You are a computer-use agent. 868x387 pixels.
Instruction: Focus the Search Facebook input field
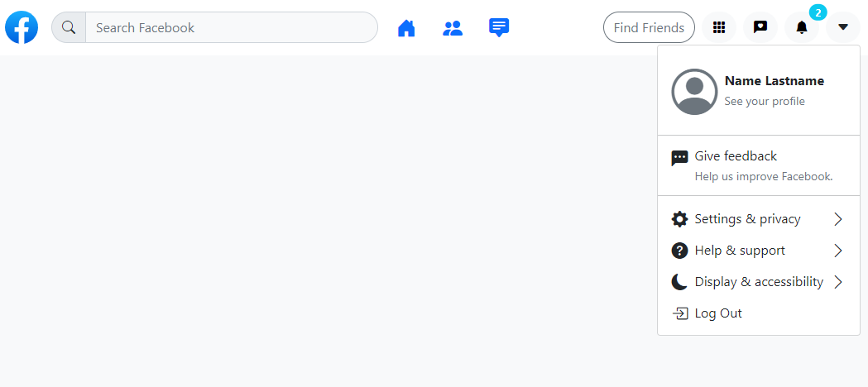tap(231, 27)
